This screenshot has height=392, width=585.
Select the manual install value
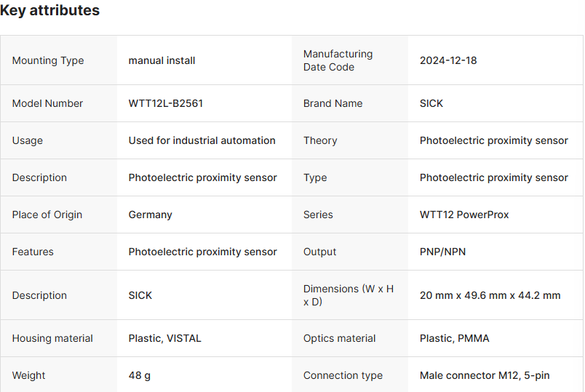(162, 60)
